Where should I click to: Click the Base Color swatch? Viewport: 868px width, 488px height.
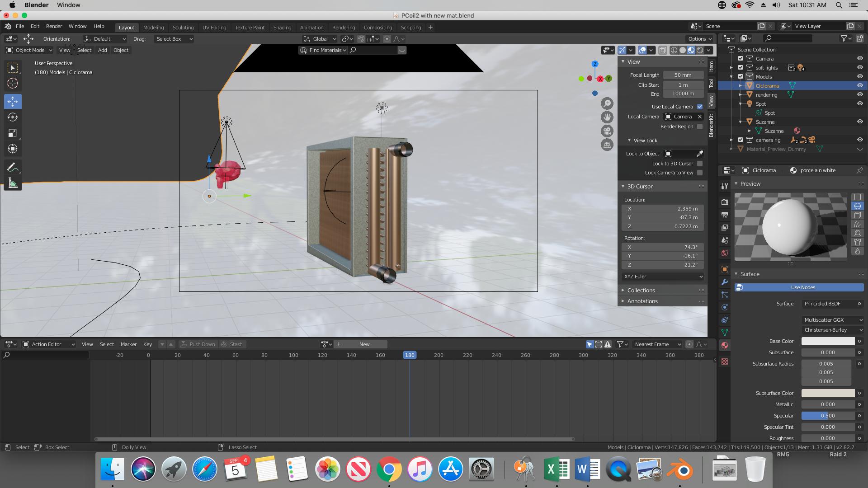828,341
